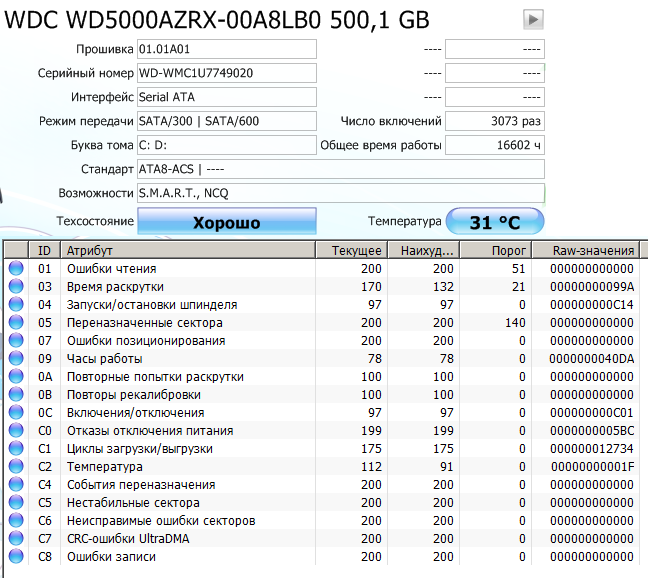Click the Буква тома field C: D:

pos(227,145)
